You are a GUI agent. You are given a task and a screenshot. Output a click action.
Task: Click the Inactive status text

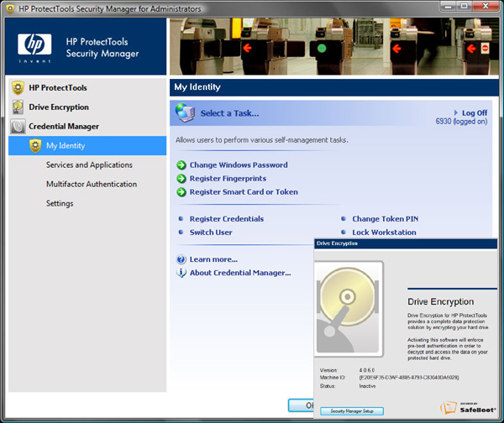tap(367, 386)
